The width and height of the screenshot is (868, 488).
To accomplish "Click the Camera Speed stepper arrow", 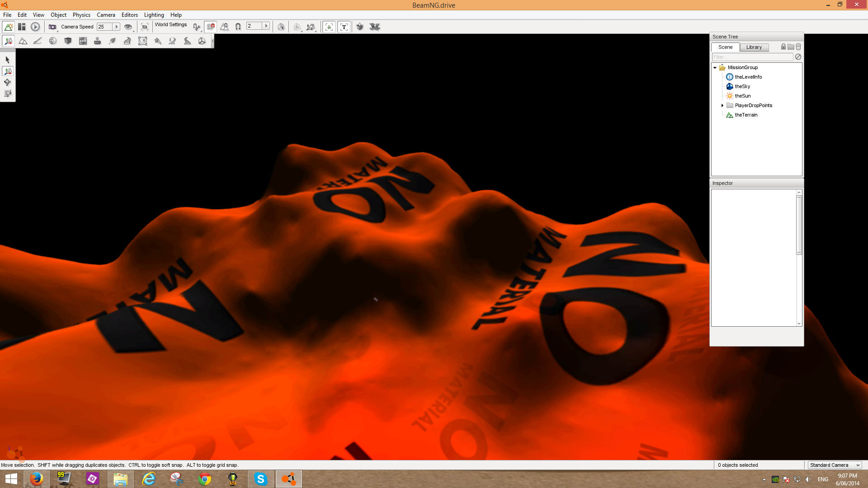I will (x=116, y=27).
